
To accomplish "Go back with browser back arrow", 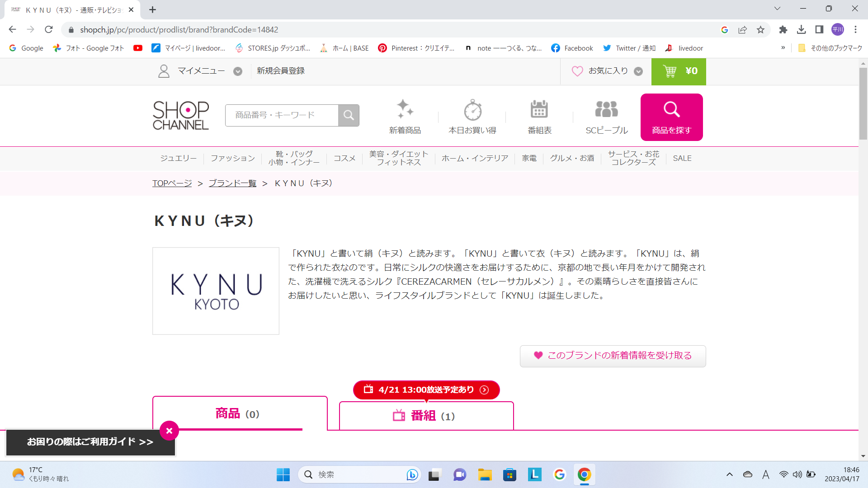I will click(12, 29).
